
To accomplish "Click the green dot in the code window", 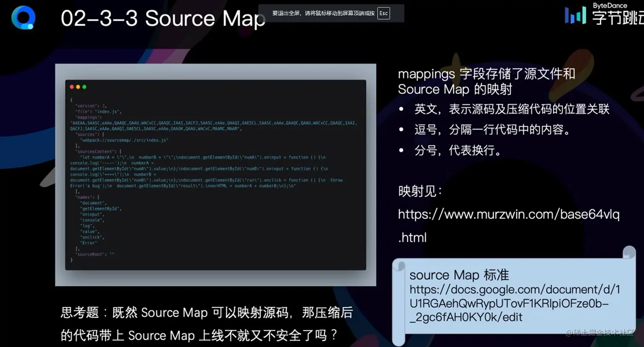I will click(x=84, y=87).
